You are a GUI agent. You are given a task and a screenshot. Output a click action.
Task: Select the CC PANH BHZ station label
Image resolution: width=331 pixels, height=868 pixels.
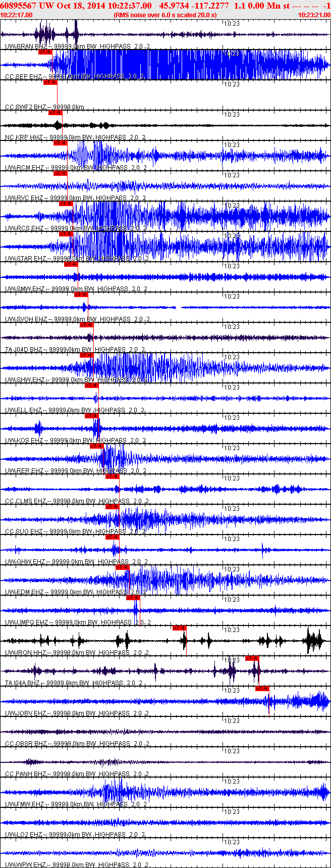point(77,774)
